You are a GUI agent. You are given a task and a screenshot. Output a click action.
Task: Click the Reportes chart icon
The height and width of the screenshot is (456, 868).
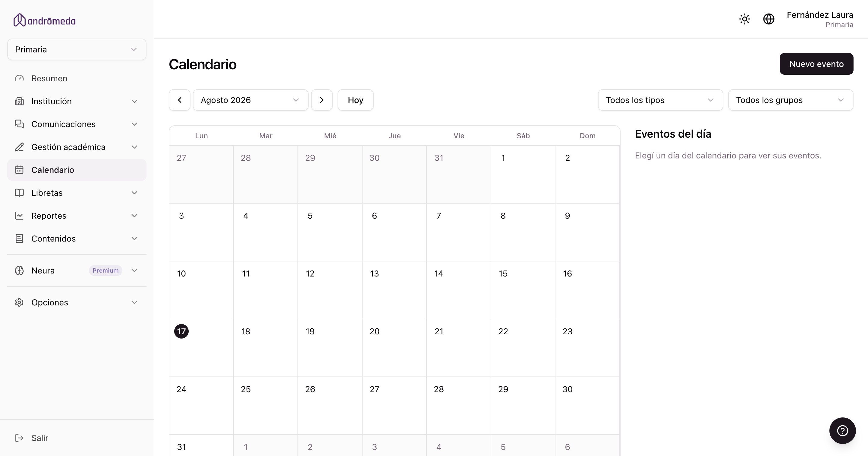coord(19,216)
